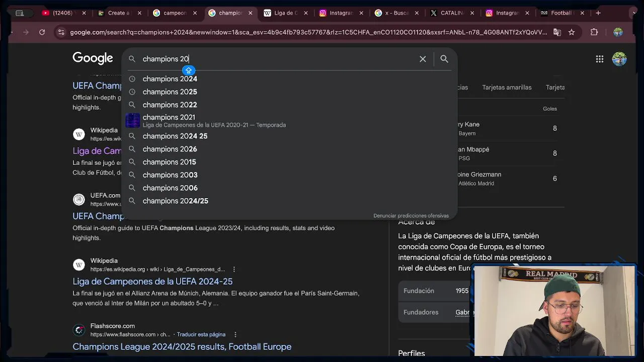Click the Flashscore site favicon
Image resolution: width=644 pixels, height=362 pixels.
[79, 330]
